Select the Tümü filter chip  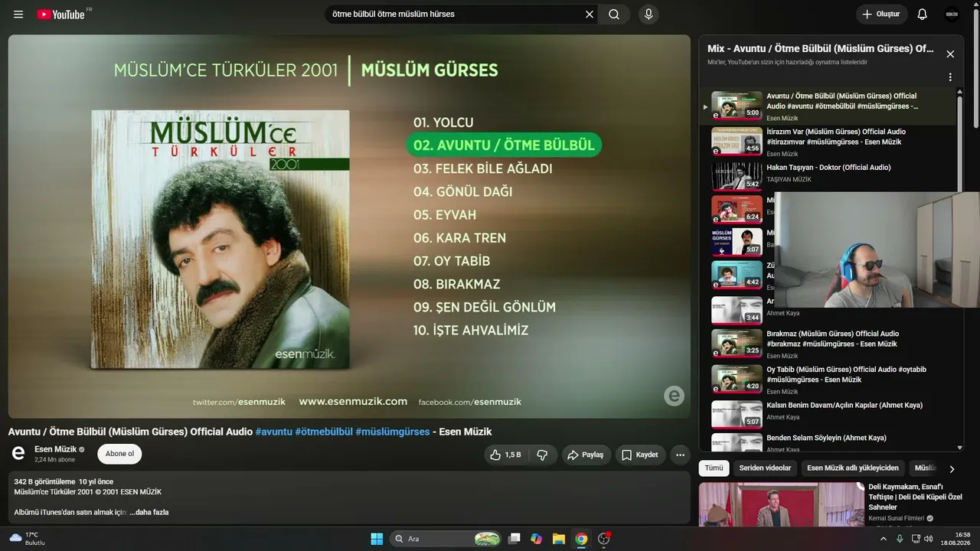click(x=714, y=468)
